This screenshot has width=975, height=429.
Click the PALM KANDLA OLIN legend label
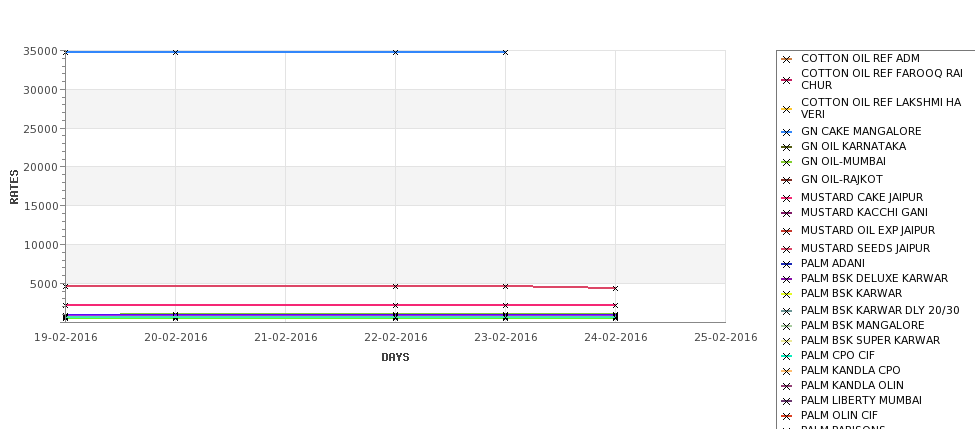click(852, 385)
